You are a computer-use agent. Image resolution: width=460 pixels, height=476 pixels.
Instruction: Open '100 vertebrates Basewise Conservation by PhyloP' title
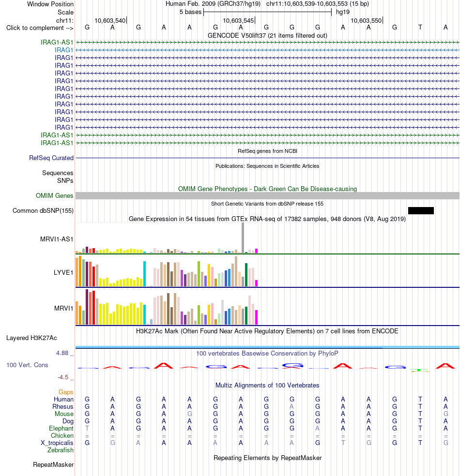267,353
